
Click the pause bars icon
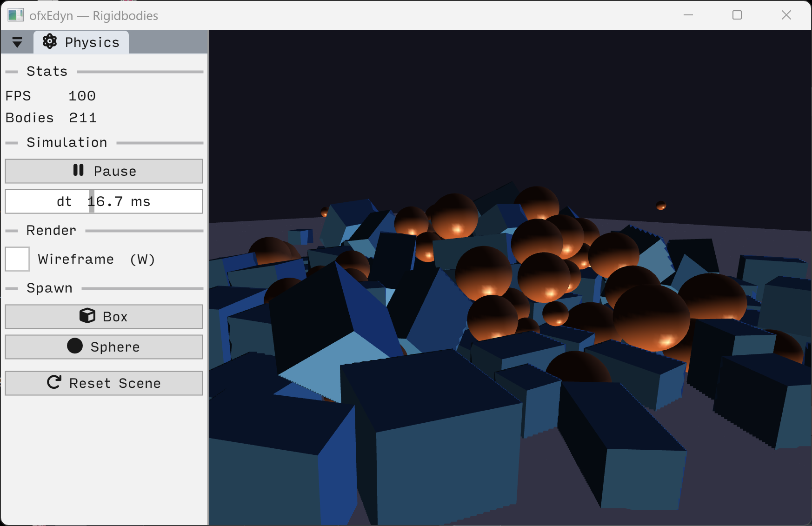click(78, 170)
